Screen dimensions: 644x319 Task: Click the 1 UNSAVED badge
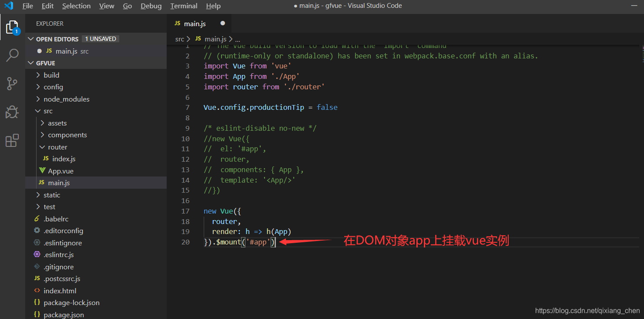coord(101,39)
